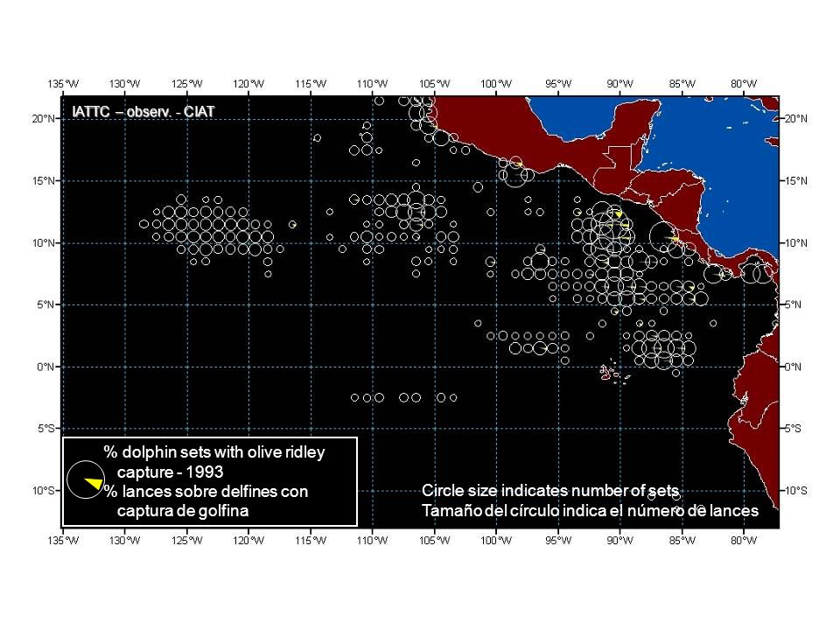Click the 95°W label on the top axis

(x=558, y=84)
